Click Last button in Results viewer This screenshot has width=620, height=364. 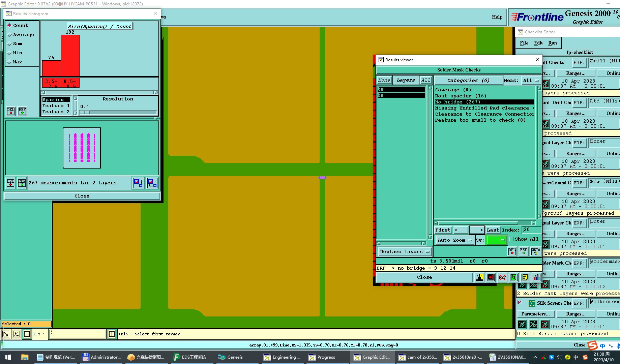(x=493, y=230)
